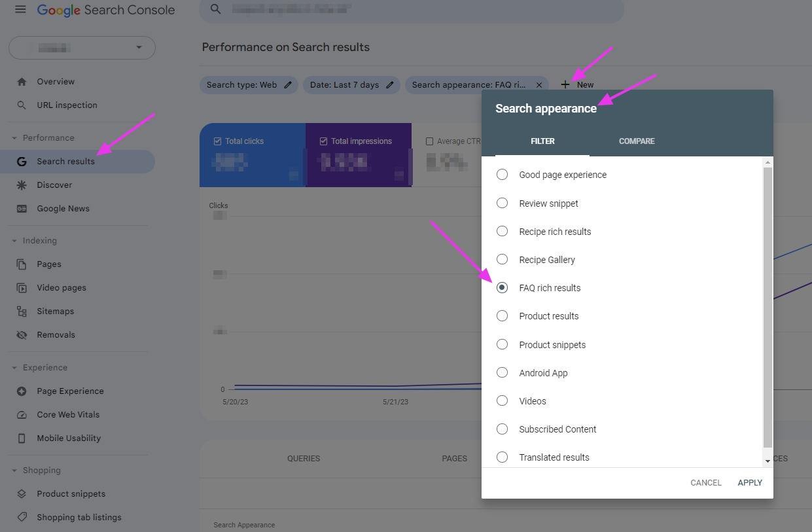Switch to the Compare tab

point(637,141)
